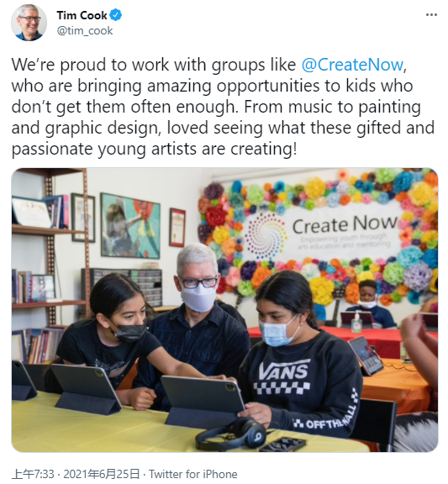Click the headphones on the table in photo
The width and height of the screenshot is (448, 484).
[x=230, y=434]
